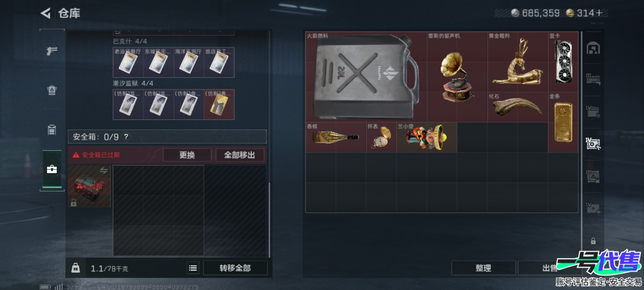The height and width of the screenshot is (290, 644).
Task: Go back using the arrow beside 仓库
Action: click(x=46, y=13)
